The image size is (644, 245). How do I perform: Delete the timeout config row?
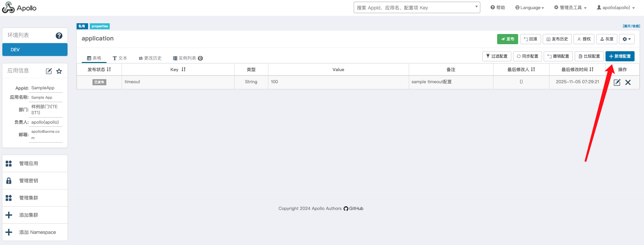[628, 82]
